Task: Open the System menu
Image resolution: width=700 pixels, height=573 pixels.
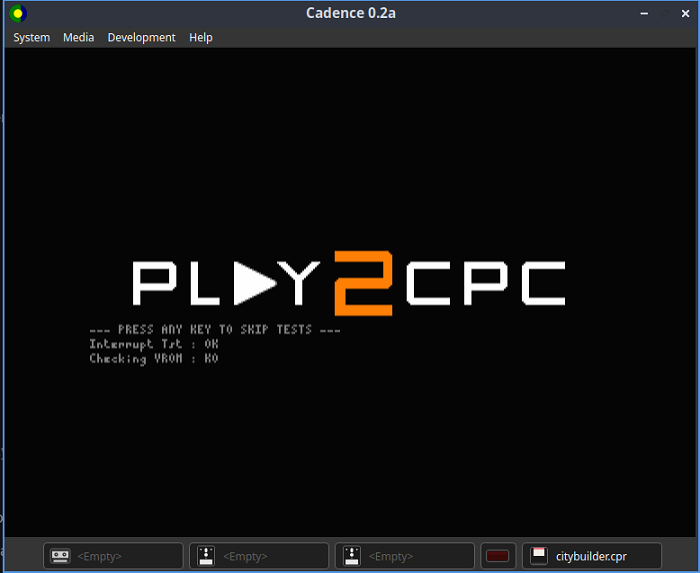Action: (x=31, y=37)
